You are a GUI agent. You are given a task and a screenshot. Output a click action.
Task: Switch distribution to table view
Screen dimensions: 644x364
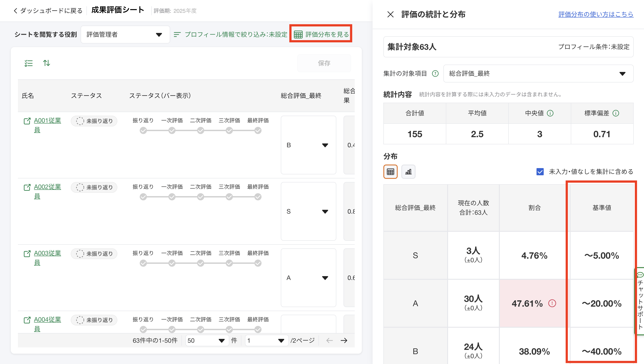point(390,172)
